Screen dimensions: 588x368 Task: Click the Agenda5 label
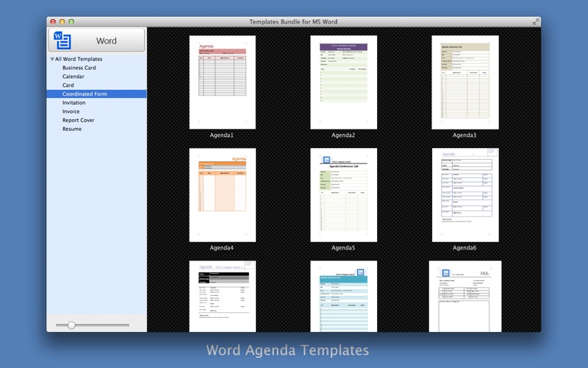[343, 248]
